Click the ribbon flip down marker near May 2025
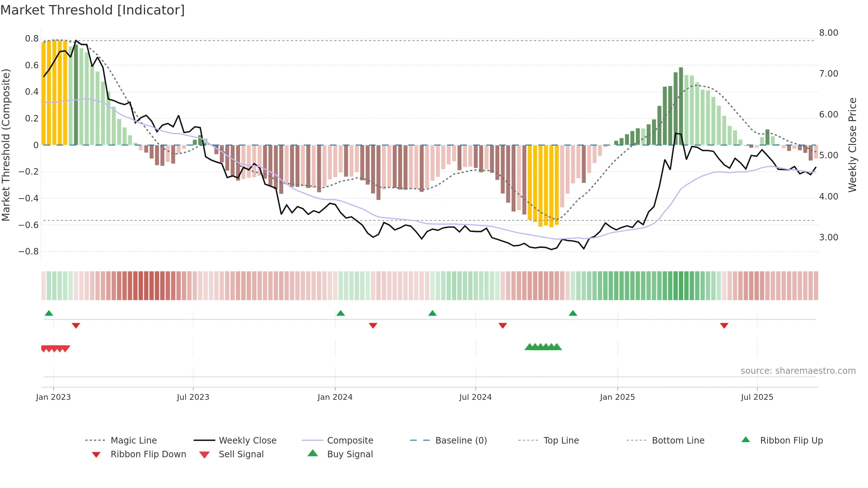This screenshot has width=868, height=488. 724,326
